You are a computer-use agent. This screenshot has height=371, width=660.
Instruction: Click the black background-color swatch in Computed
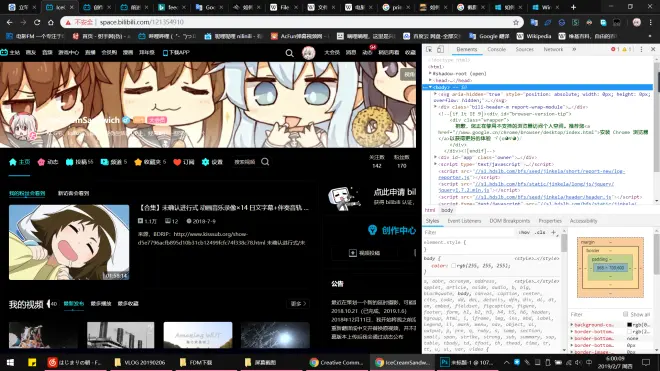click(629, 325)
